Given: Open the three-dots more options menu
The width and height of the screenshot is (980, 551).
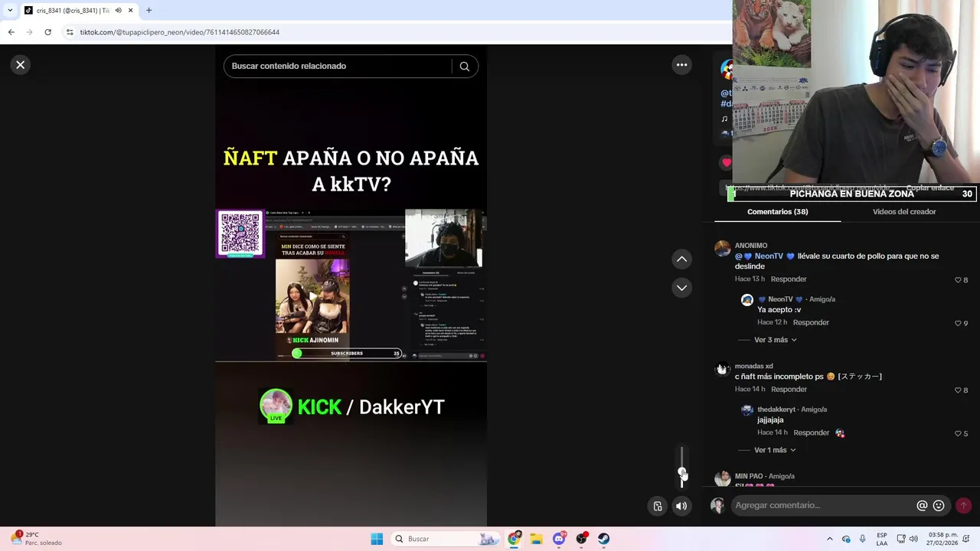Looking at the screenshot, I should [681, 65].
